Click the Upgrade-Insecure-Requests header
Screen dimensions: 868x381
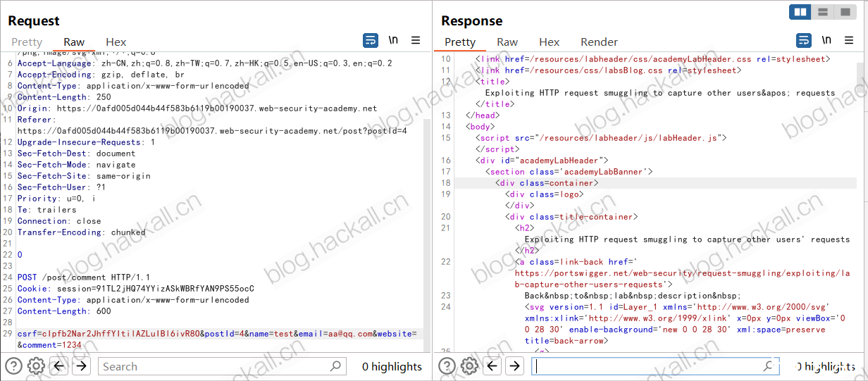[86, 142]
